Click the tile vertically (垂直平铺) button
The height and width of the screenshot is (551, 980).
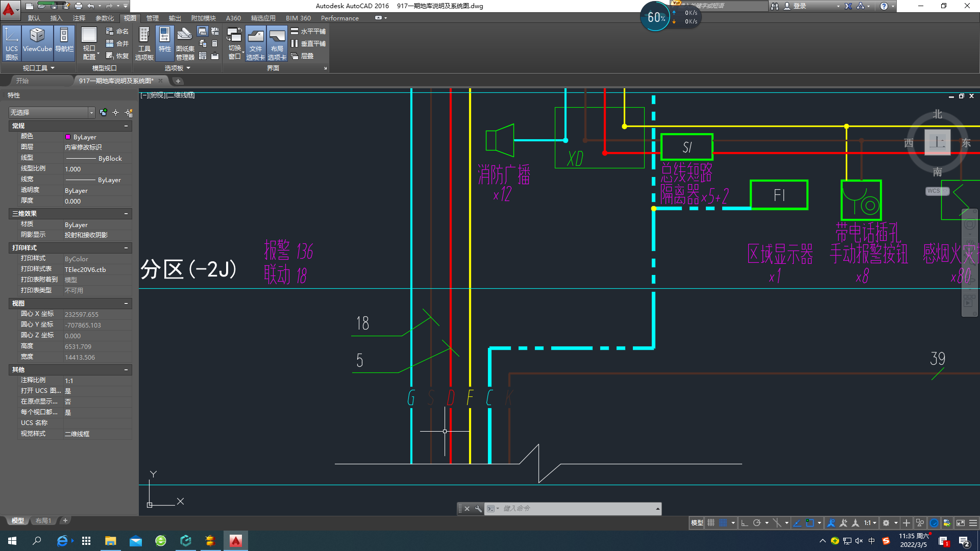pyautogui.click(x=308, y=43)
